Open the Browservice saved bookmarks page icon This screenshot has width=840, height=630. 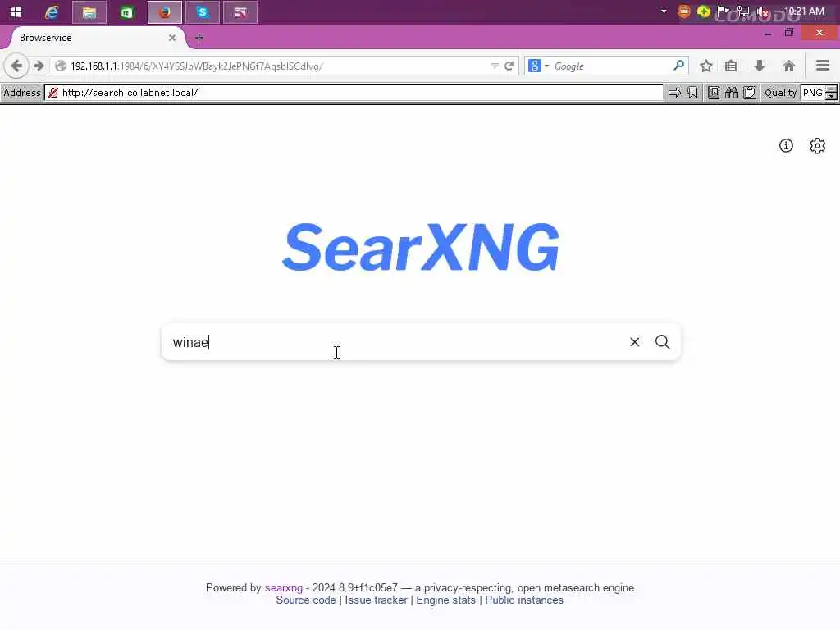(714, 93)
